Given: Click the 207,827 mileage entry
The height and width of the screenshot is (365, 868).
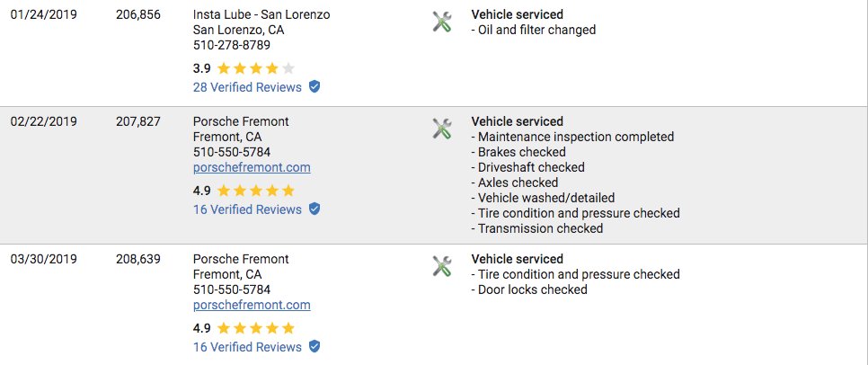Looking at the screenshot, I should click(x=138, y=122).
